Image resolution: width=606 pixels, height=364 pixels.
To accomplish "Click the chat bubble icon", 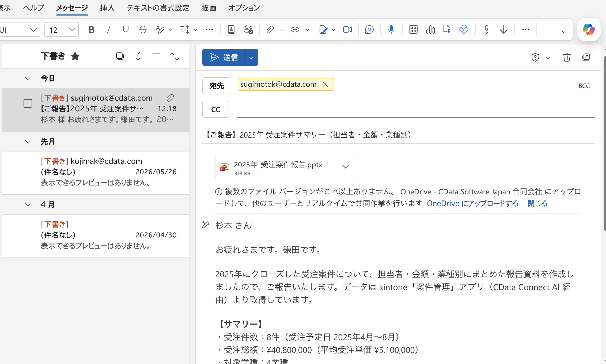I will [369, 29].
